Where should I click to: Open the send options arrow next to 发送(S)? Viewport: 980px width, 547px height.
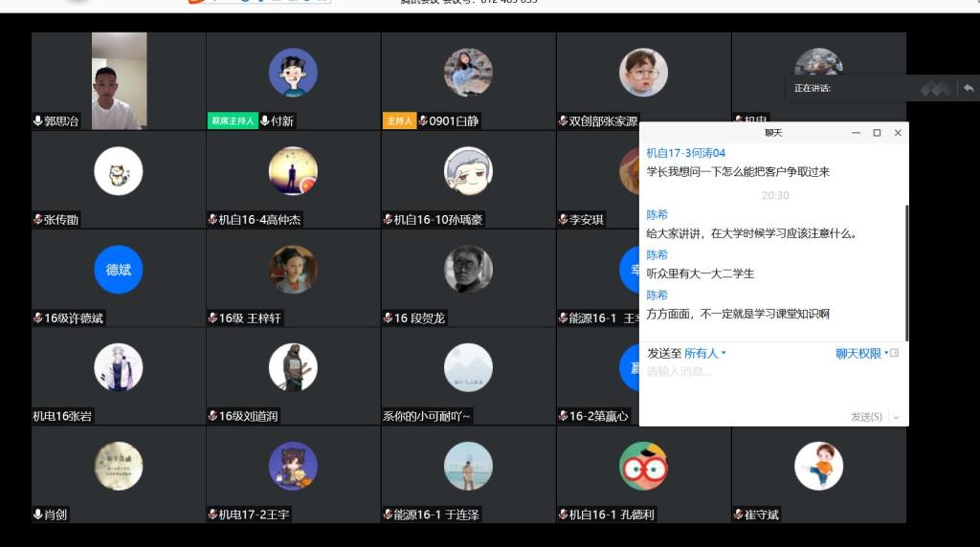[x=897, y=417]
